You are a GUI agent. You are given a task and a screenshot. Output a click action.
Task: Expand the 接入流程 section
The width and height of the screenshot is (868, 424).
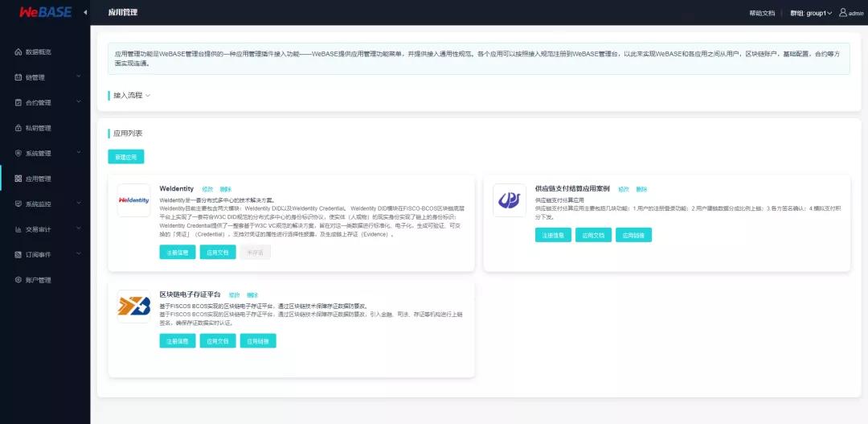point(132,95)
